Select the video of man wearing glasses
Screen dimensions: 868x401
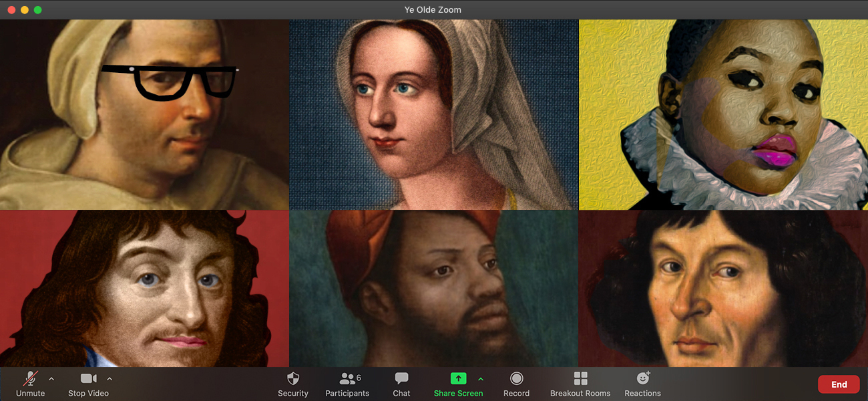[144, 114]
